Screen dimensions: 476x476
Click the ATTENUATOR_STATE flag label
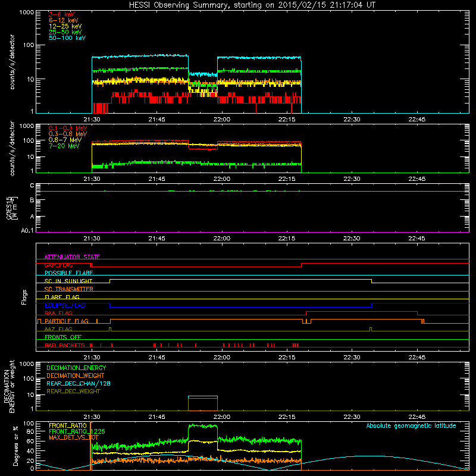[x=72, y=257]
